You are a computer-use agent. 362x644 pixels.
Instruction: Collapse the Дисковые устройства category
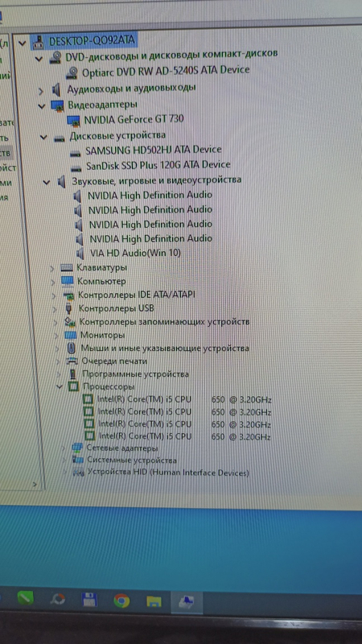(x=44, y=137)
